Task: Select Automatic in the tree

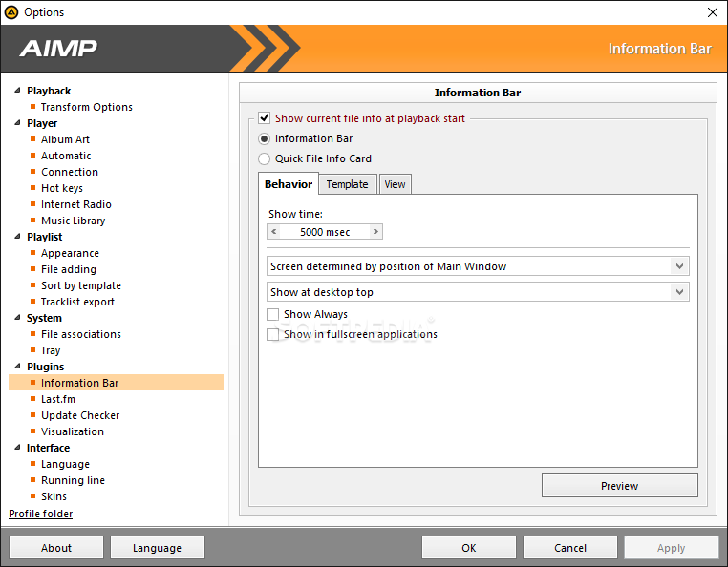Action: pos(66,156)
